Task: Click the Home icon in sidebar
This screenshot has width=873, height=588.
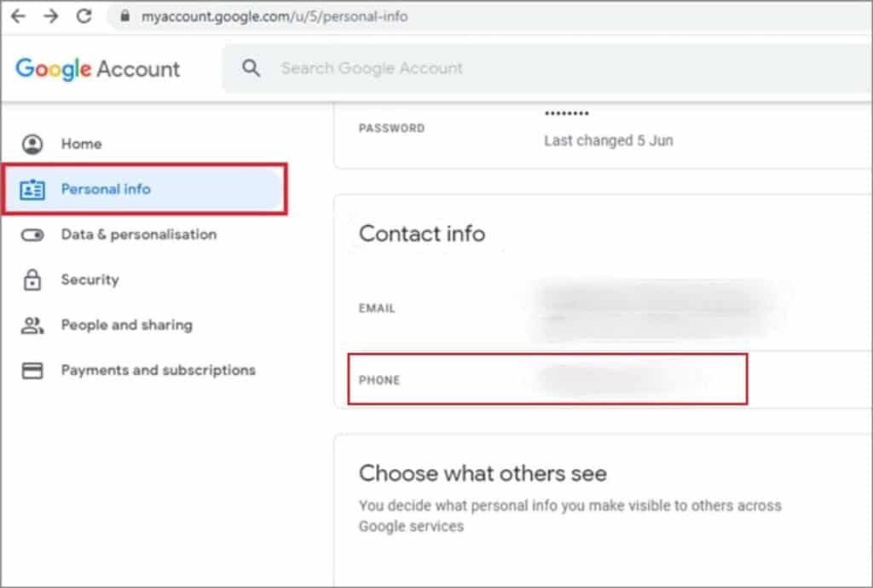Action: click(32, 143)
